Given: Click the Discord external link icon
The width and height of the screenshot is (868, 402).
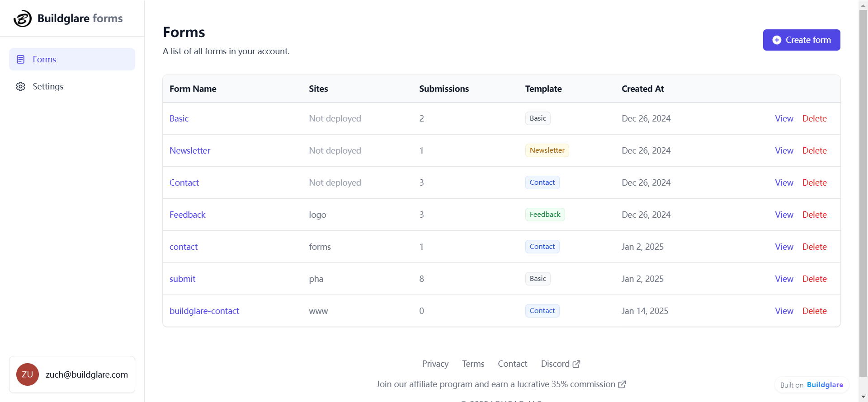Looking at the screenshot, I should click(576, 364).
